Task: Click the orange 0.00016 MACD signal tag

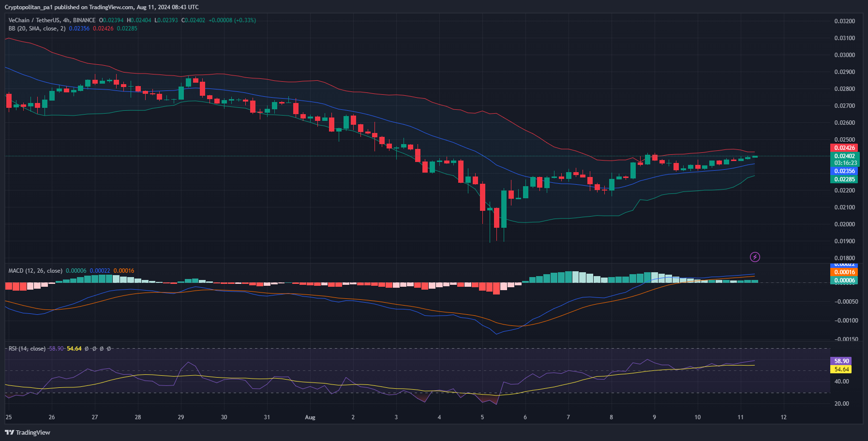Action: 844,272
